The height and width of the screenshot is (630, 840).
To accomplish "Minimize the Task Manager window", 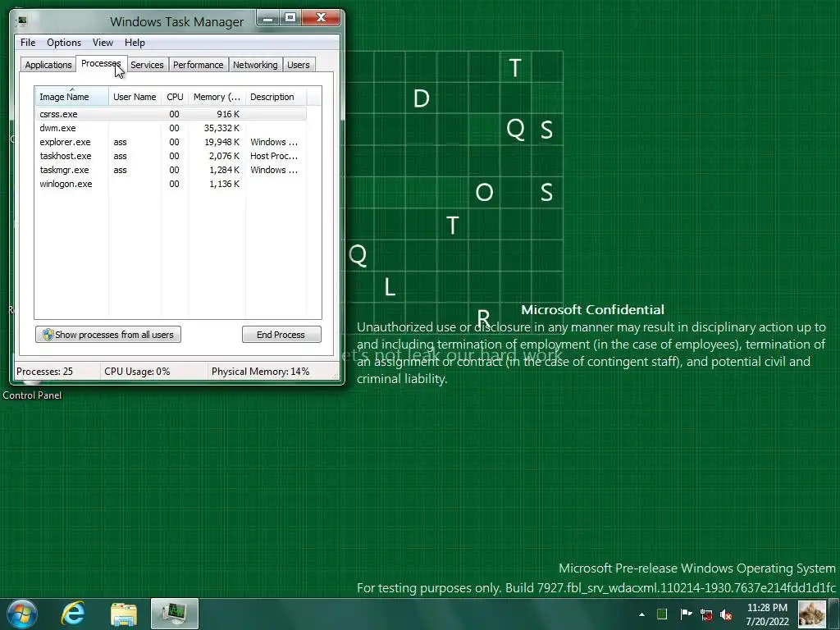I will [268, 18].
